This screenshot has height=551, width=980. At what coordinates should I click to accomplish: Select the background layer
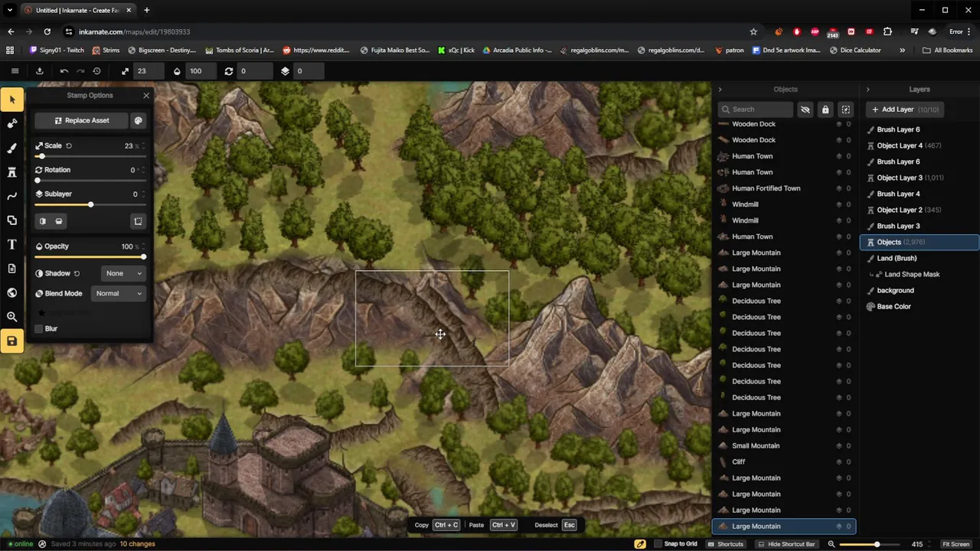coord(920,290)
